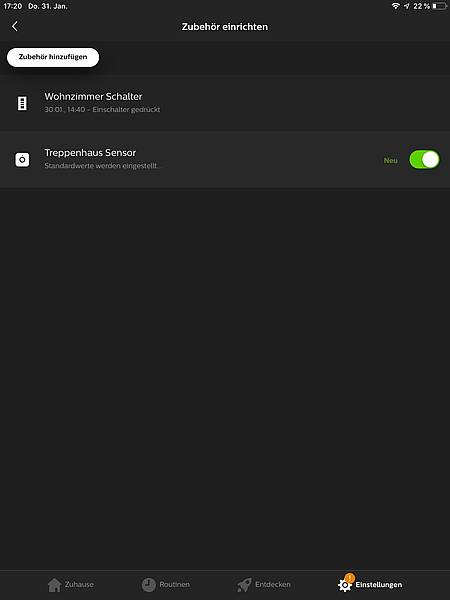Disable the Treppenhaus Sensor toggle switch
This screenshot has width=450, height=600.
pos(424,160)
